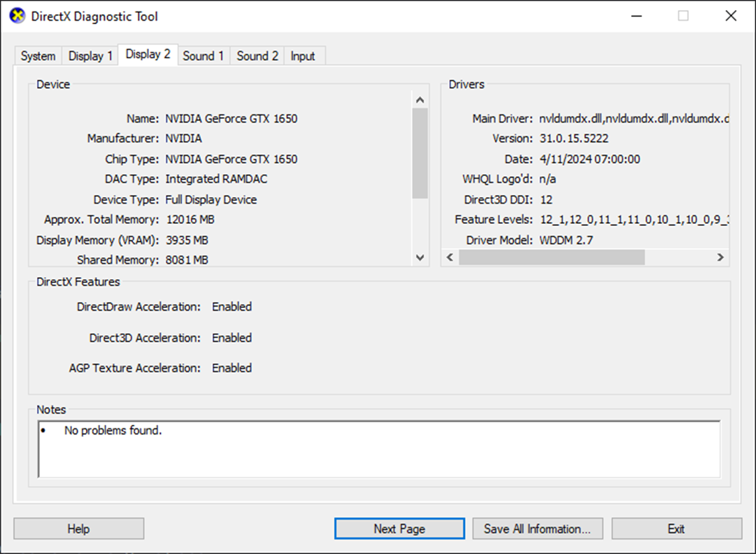Click the No problems found note
The image size is (756, 554).
113,430
